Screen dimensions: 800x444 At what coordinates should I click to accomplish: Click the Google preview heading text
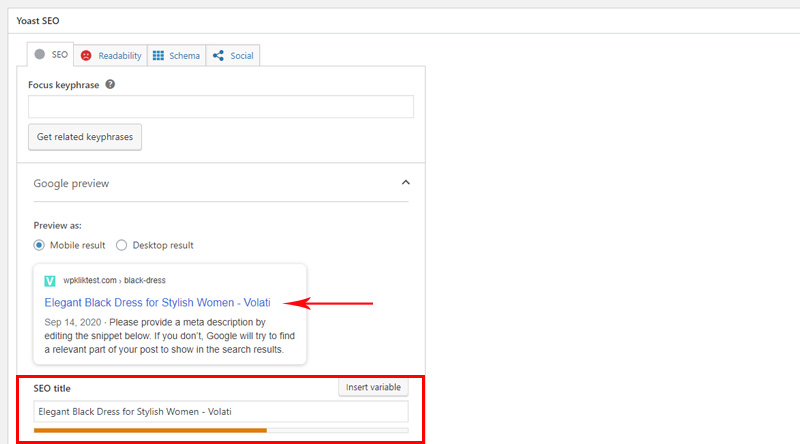[71, 183]
